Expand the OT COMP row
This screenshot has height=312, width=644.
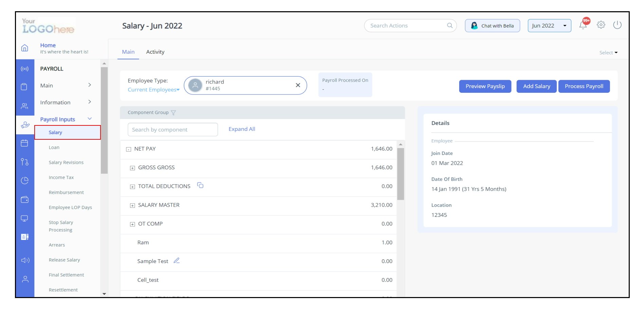[132, 224]
